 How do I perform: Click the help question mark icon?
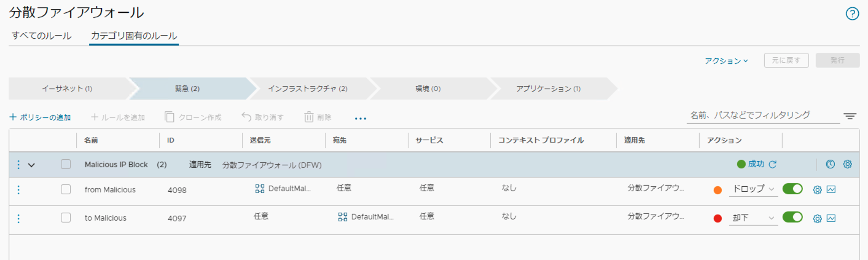pos(852,14)
